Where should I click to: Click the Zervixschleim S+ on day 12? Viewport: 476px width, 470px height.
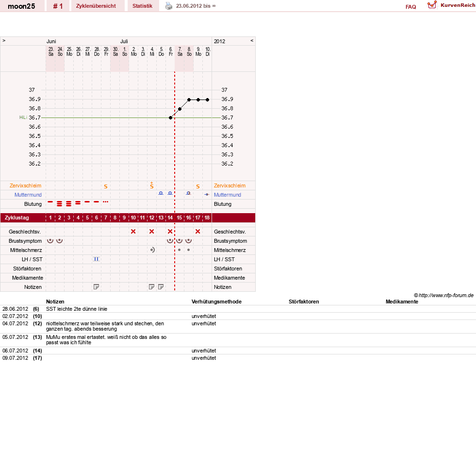(x=151, y=185)
